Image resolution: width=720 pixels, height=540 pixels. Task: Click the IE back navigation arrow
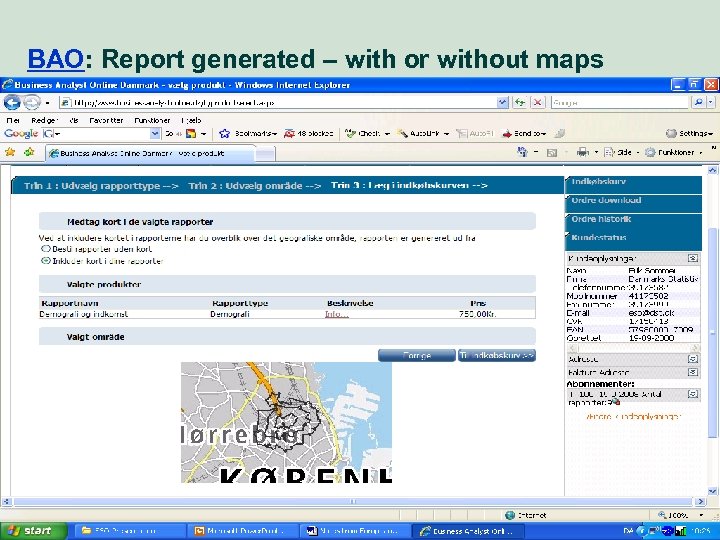12,102
